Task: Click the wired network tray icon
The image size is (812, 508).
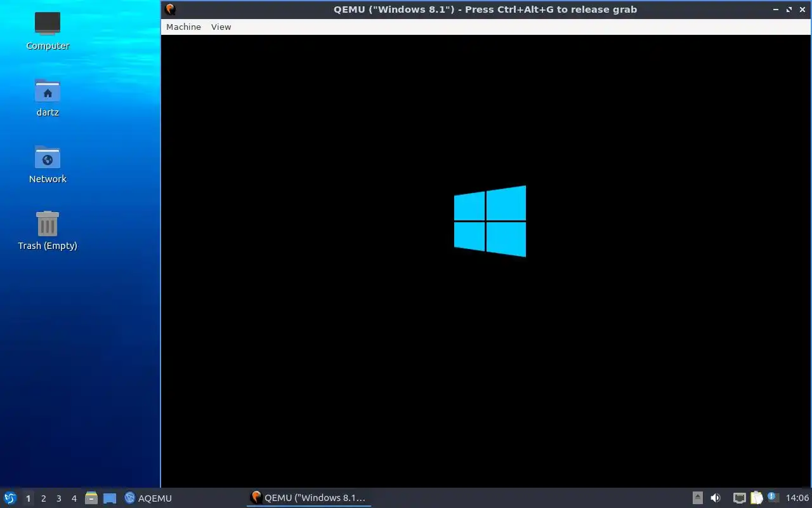Action: [739, 498]
